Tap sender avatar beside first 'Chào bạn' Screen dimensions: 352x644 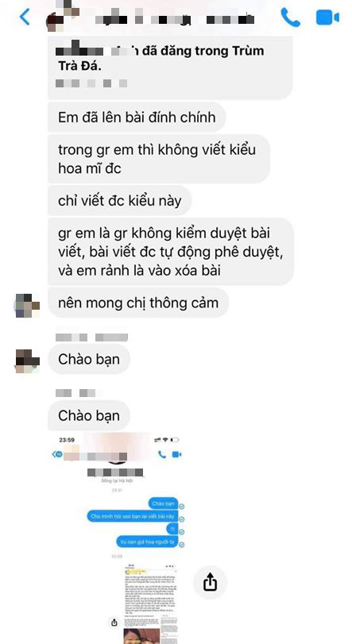tap(27, 361)
